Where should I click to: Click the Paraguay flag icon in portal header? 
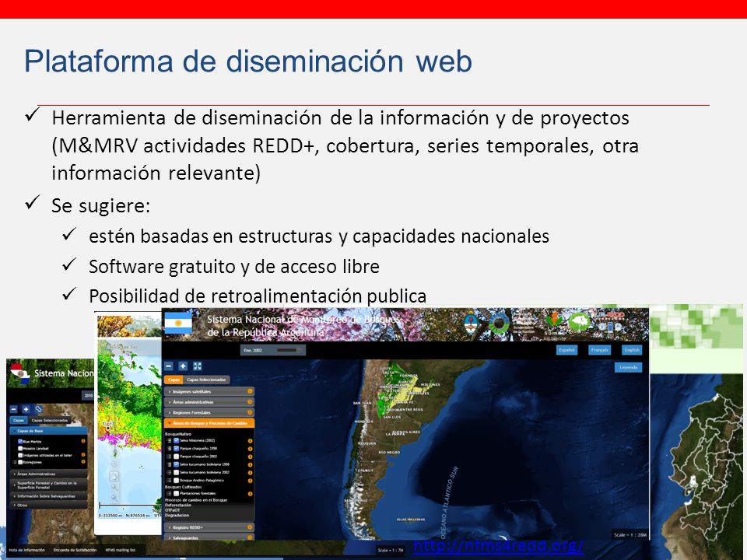[19, 372]
